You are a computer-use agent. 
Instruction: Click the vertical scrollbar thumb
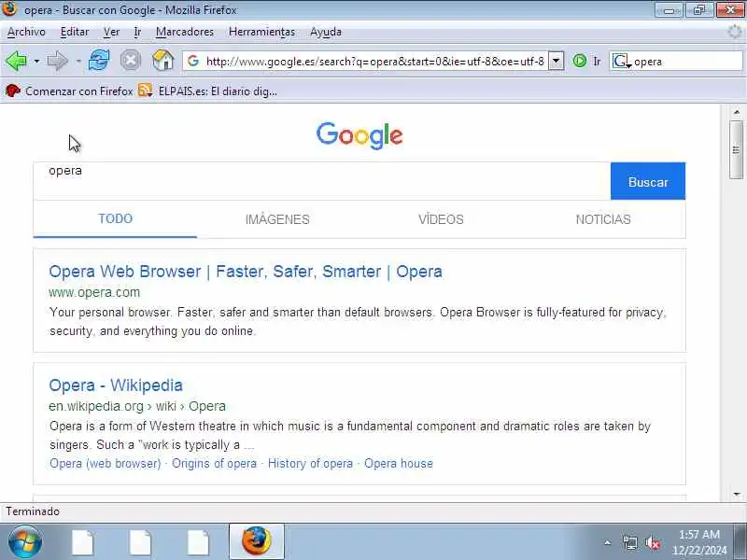(x=736, y=150)
